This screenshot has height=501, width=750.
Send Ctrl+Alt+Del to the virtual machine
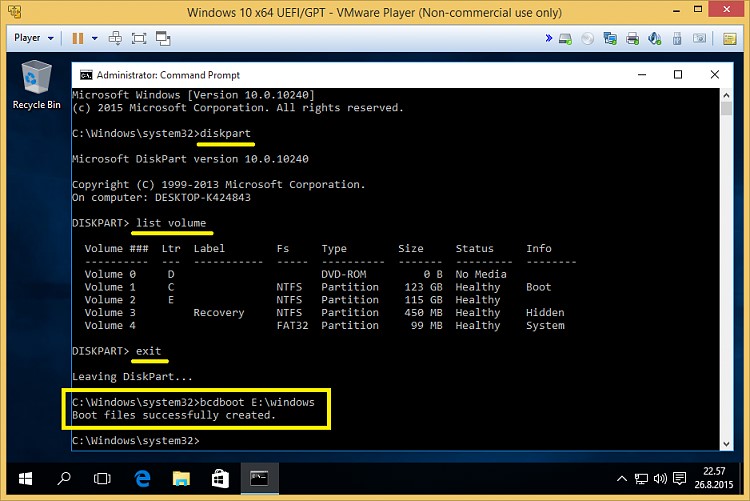(x=115, y=38)
